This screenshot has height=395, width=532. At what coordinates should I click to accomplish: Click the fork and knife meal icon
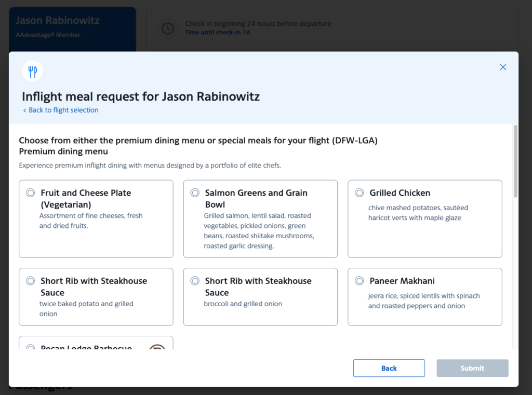(32, 71)
